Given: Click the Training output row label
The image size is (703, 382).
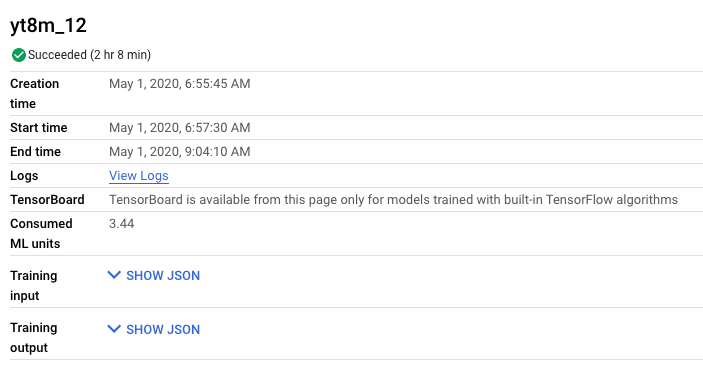Looking at the screenshot, I should tap(34, 338).
